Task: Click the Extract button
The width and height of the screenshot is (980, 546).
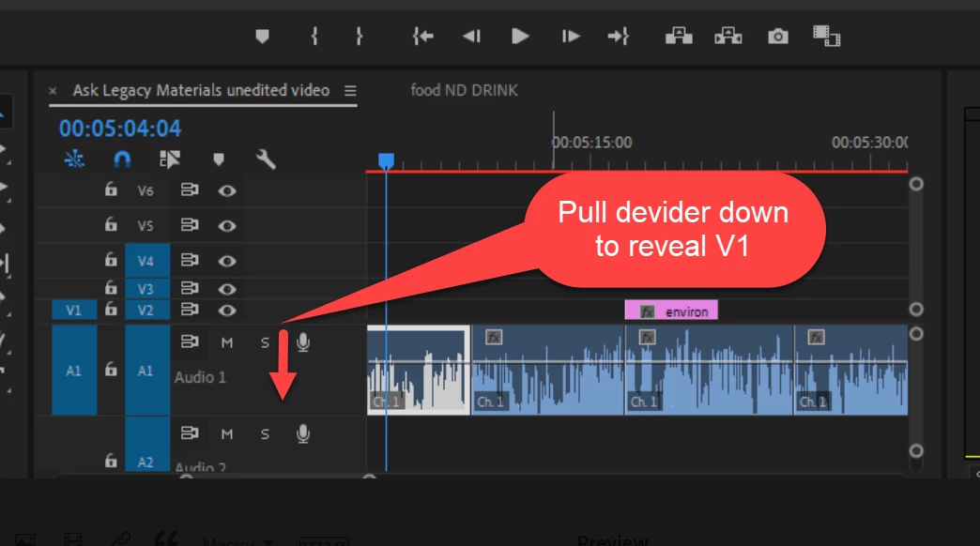Action: click(x=728, y=37)
